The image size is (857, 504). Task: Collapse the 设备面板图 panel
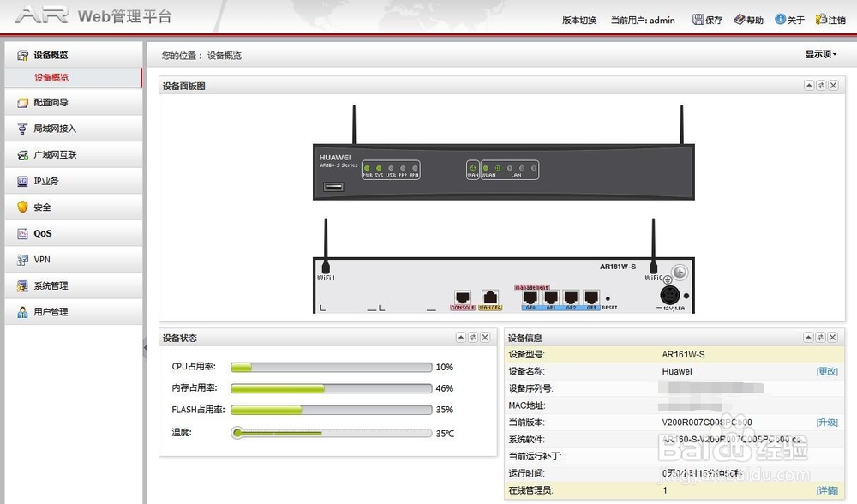coord(809,85)
